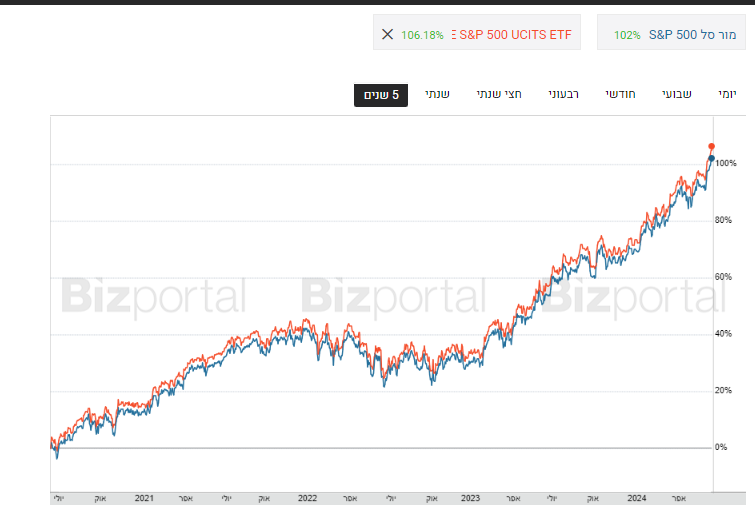
Task: Click the 100% y-axis label
Action: click(726, 163)
